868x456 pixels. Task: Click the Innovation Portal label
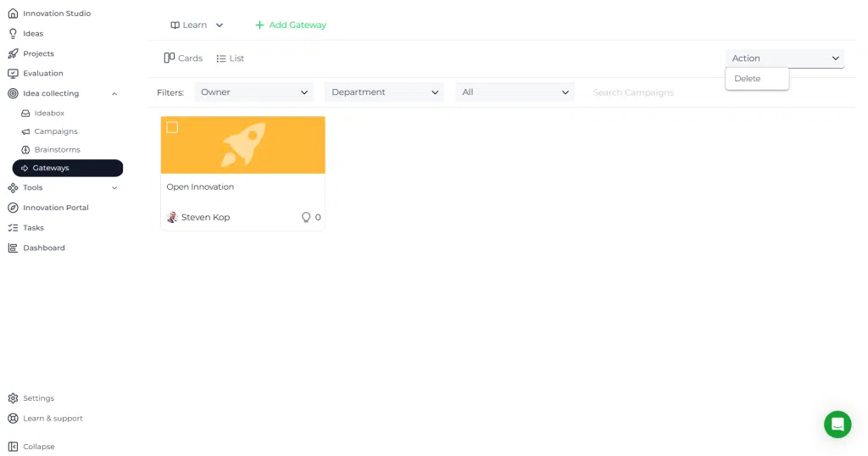pyautogui.click(x=56, y=208)
